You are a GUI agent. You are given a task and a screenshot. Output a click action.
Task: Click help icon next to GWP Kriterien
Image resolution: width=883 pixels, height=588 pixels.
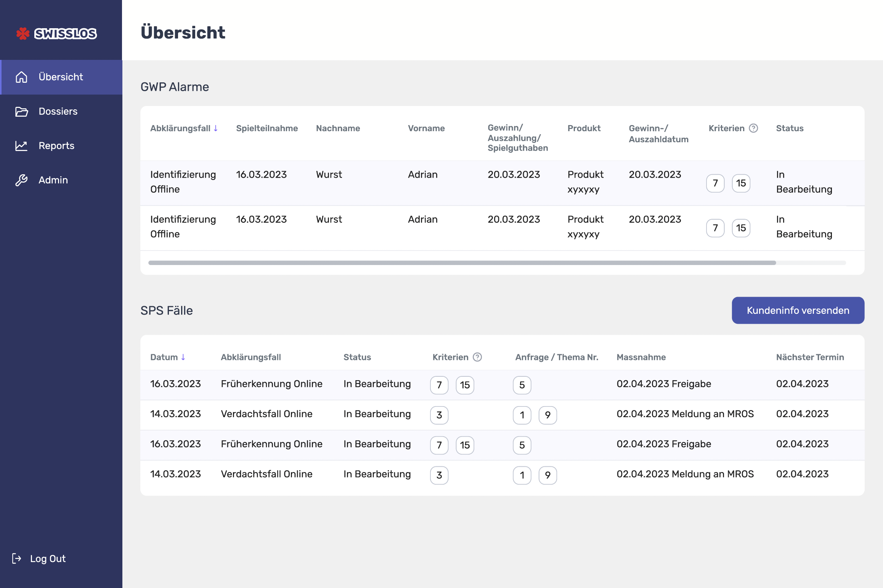(753, 128)
